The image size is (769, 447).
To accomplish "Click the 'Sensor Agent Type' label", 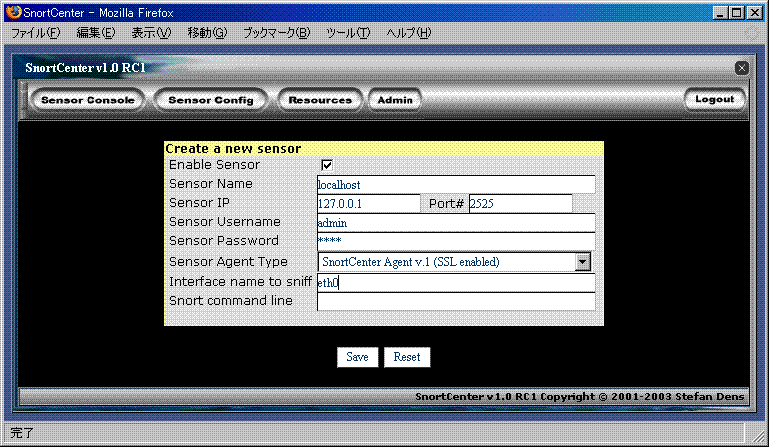I will point(228,262).
